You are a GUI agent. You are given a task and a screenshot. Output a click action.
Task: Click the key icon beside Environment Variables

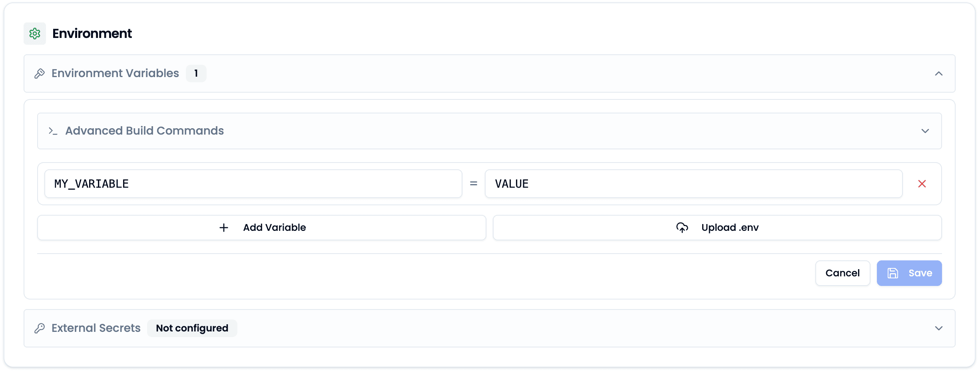tap(40, 73)
